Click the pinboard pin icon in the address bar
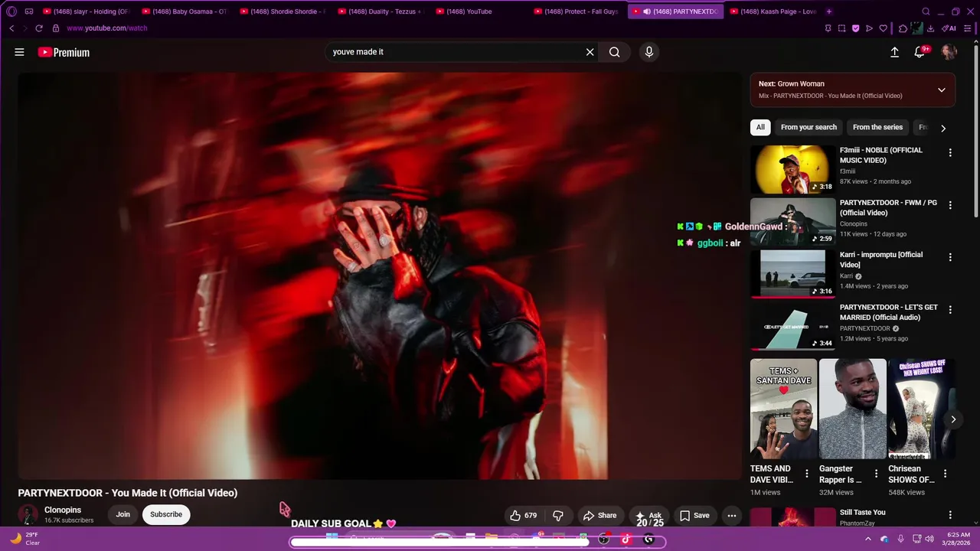This screenshot has height=551, width=980. 828,28
